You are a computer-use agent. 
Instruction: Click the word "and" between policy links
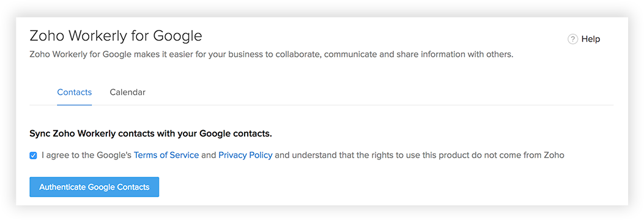tap(209, 155)
